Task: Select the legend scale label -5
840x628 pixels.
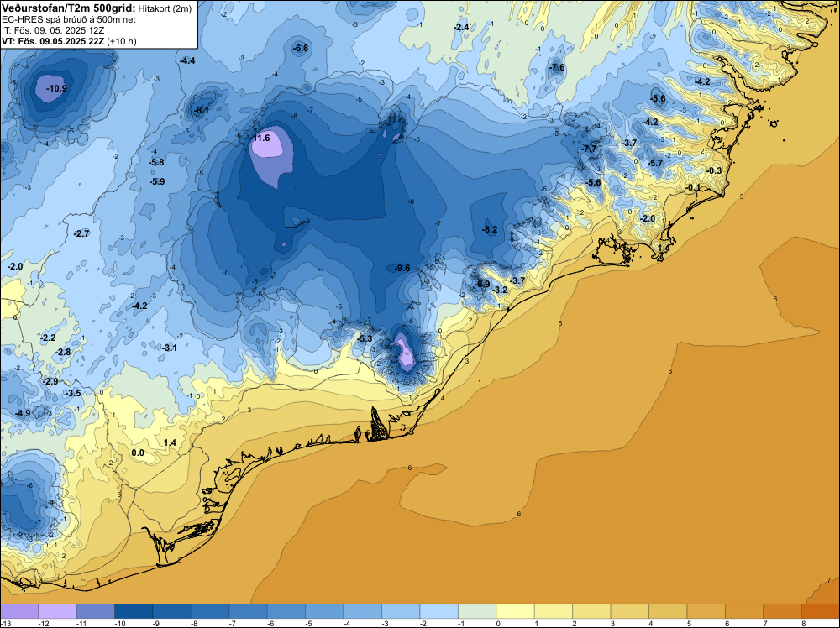Action: [308, 623]
